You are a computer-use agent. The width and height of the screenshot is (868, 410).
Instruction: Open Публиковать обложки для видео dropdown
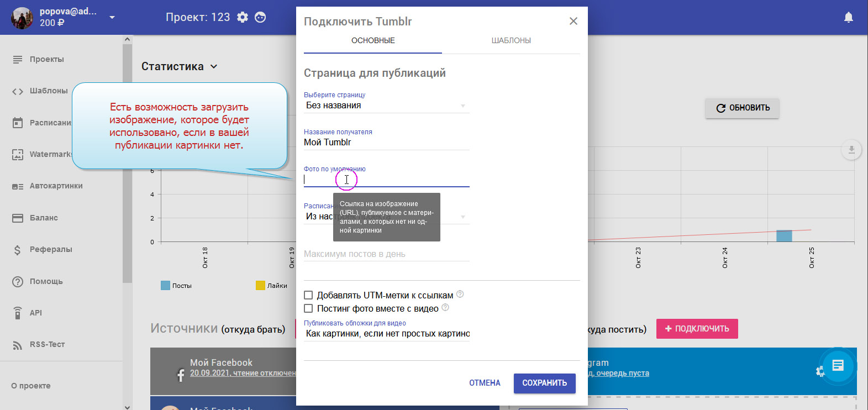pyautogui.click(x=386, y=334)
